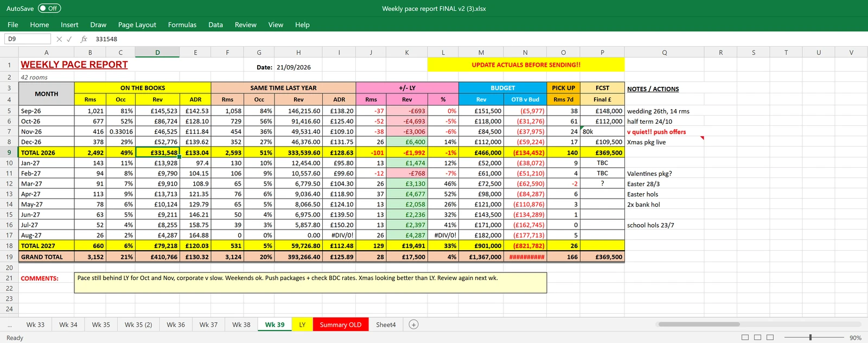Switch to Wk 37 sheet tab

(x=208, y=325)
